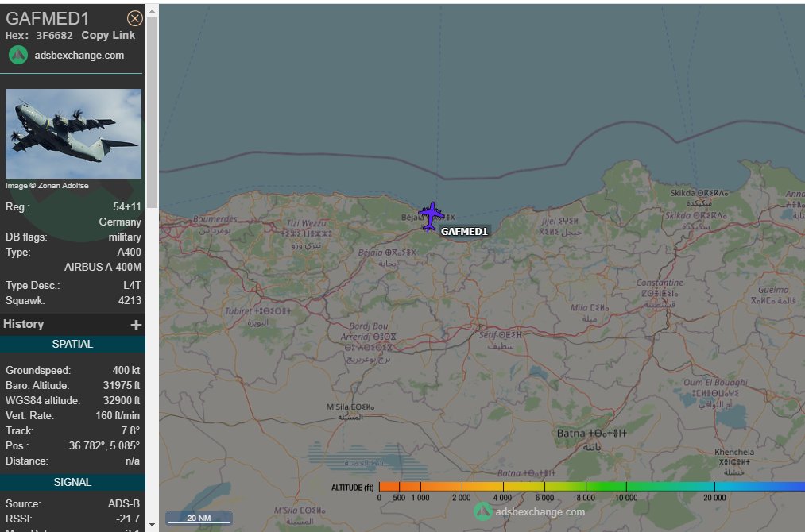Click the DB flags military value
Screen dimensions: 805x532
point(125,237)
